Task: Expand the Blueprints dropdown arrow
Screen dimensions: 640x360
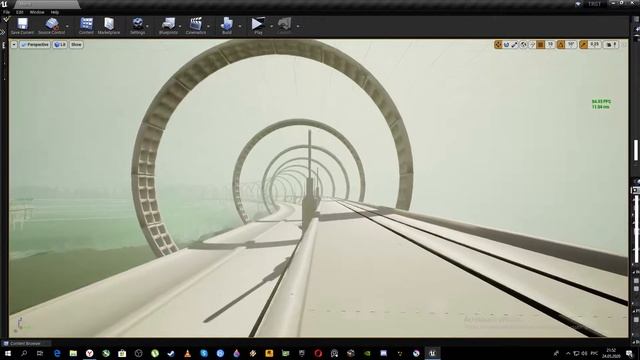Action: (x=180, y=26)
